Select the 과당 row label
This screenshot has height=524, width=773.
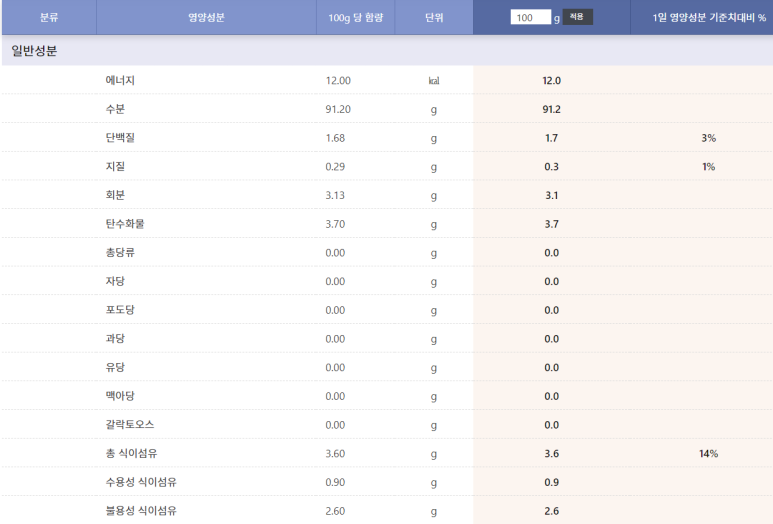115,338
